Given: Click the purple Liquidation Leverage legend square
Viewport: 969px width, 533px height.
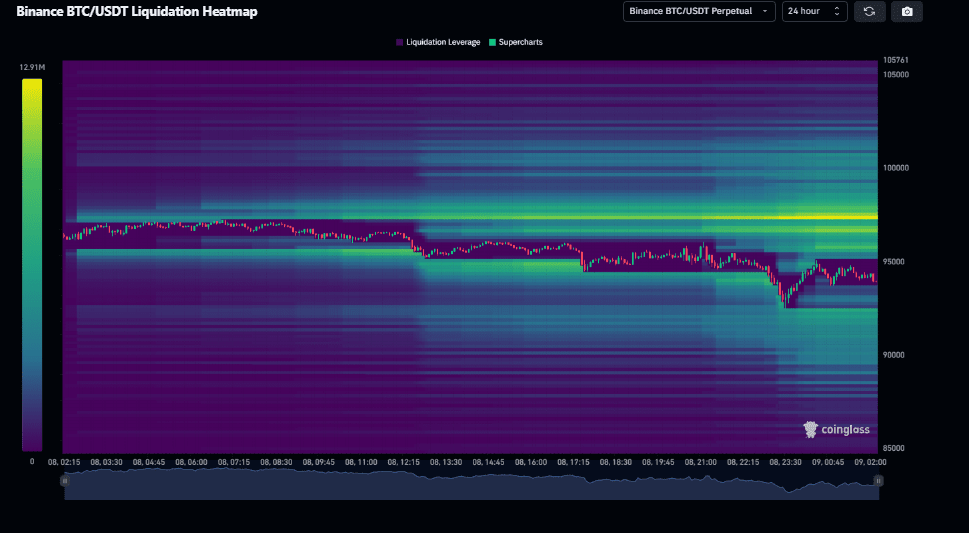Looking at the screenshot, I should (399, 42).
